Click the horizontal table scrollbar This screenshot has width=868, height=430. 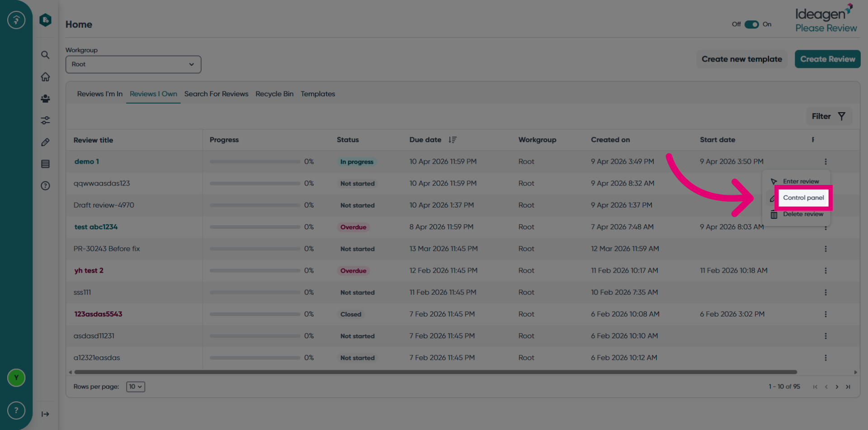[435, 373]
